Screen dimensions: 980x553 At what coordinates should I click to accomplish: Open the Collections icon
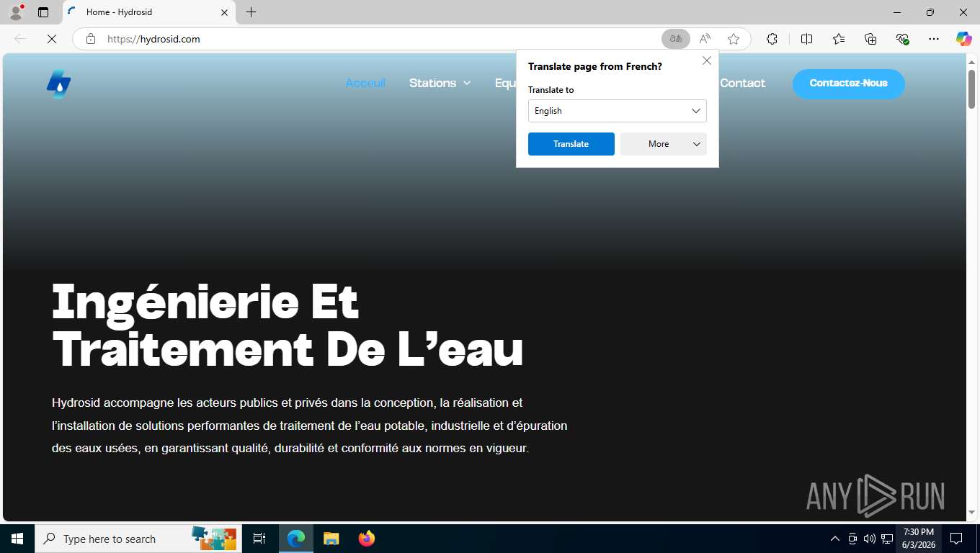(x=870, y=39)
